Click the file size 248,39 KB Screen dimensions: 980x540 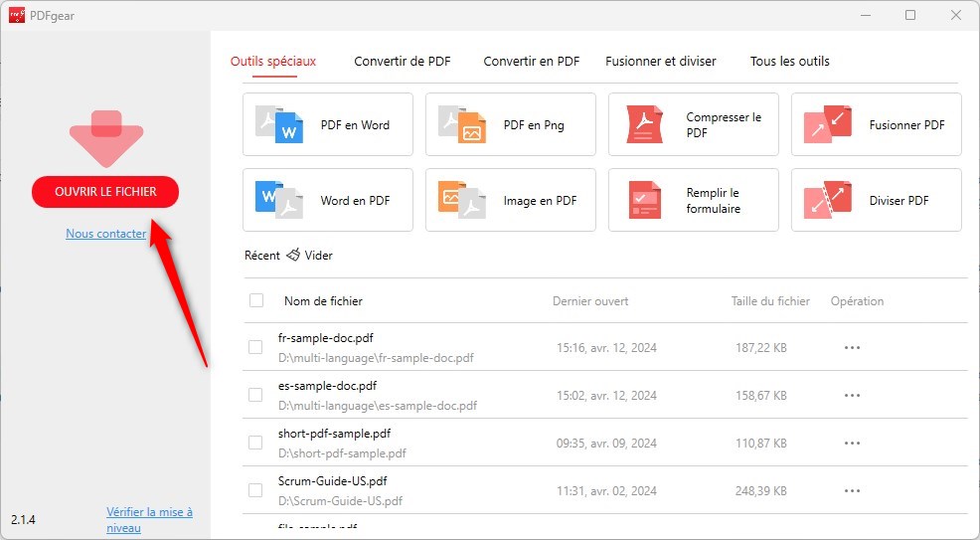pos(760,491)
